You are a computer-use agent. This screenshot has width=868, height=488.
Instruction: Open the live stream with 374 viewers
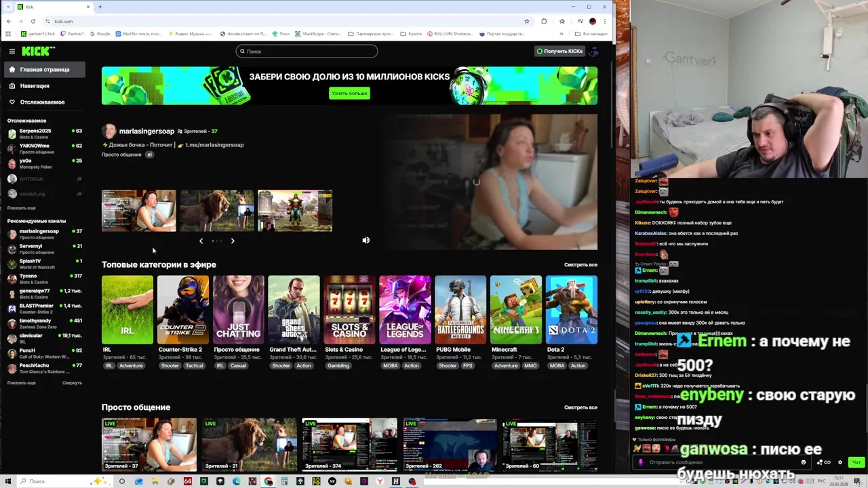[x=349, y=445]
